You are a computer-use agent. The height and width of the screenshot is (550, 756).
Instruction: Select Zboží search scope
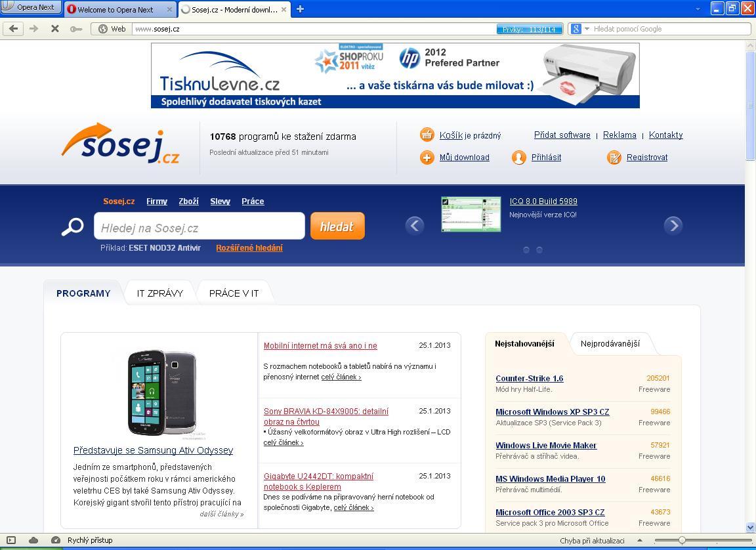coord(188,201)
